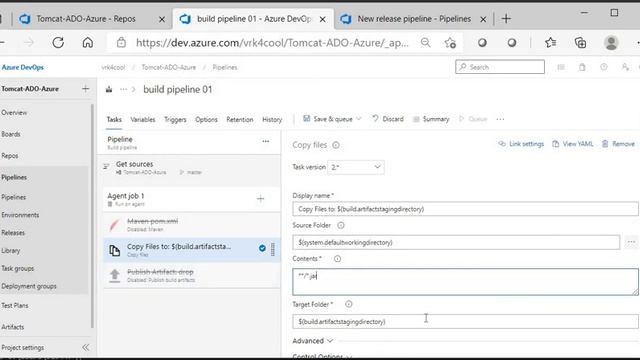This screenshot has height=360, width=640.
Task: Expand the Advanced section
Action: pos(313,341)
